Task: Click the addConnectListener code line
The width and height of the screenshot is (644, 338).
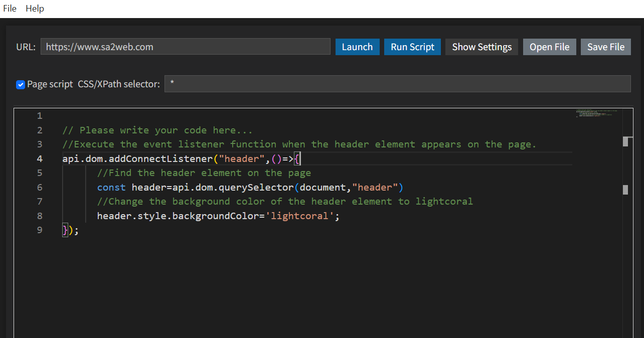Action: click(181, 159)
